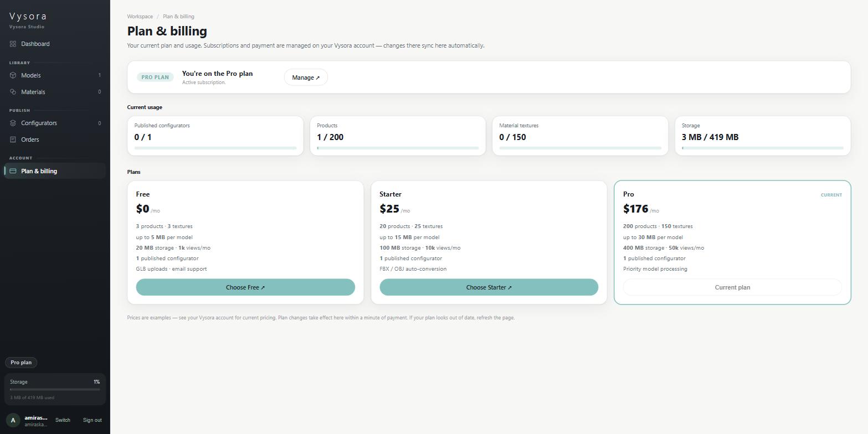Click the disabled Current plan button
Viewport: 868px width, 434px height.
coord(732,287)
